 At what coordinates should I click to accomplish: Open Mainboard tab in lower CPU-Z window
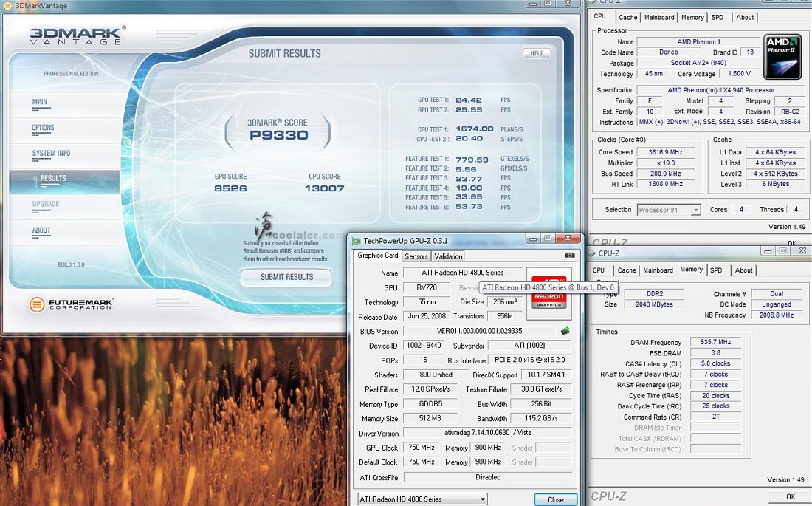pos(658,270)
